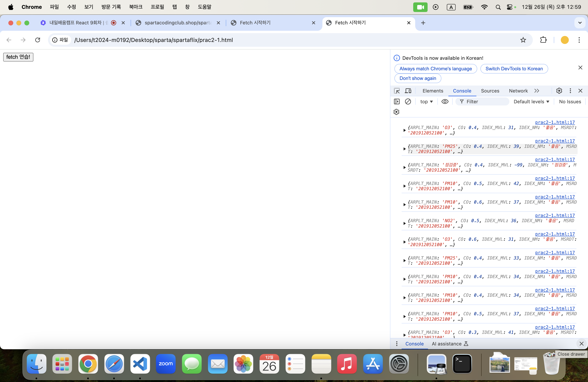Bookmark this page with the star icon
Viewport: 588px width, 382px height.
point(523,40)
